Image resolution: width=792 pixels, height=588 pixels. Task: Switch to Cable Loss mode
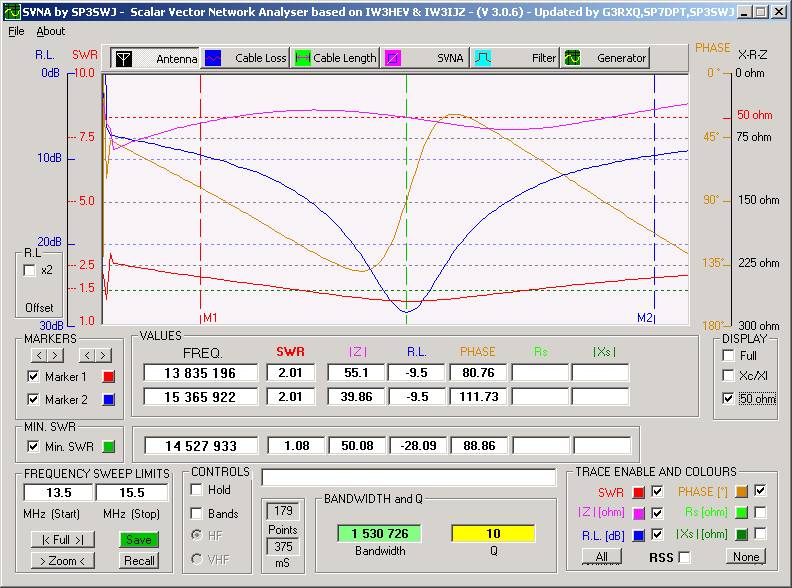(213, 58)
